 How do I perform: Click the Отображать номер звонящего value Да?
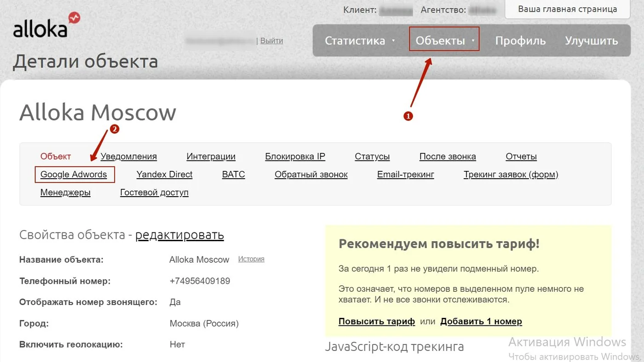pos(175,302)
